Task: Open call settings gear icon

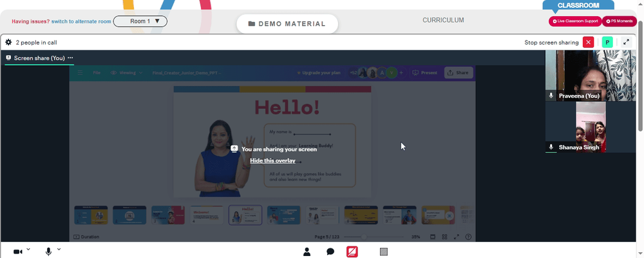Action: 8,42
